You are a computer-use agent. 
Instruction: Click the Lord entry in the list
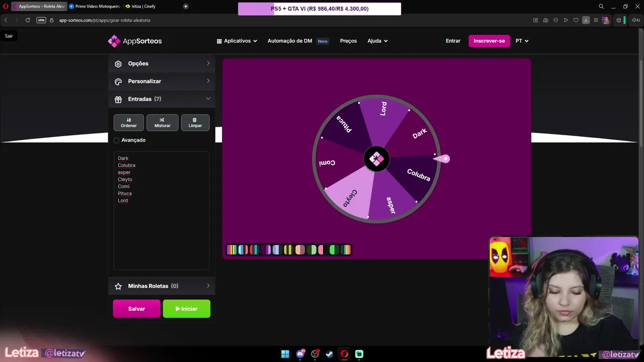123,201
